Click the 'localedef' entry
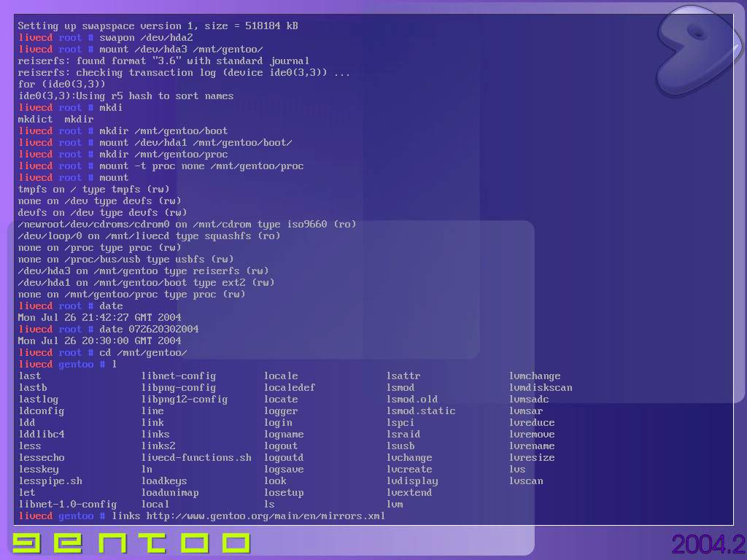Screen dimensions: 747x560 coord(290,388)
